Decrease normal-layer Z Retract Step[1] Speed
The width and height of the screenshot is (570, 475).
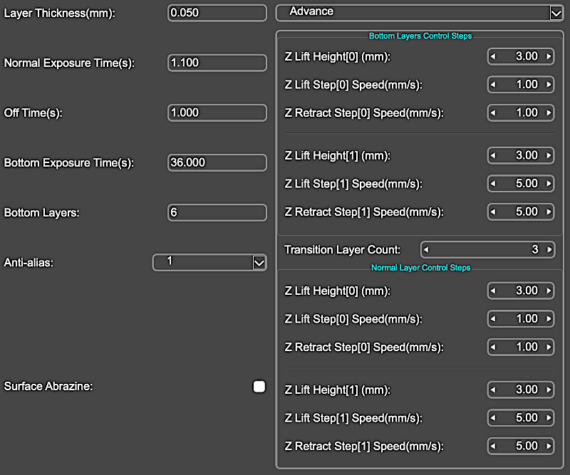tap(493, 446)
